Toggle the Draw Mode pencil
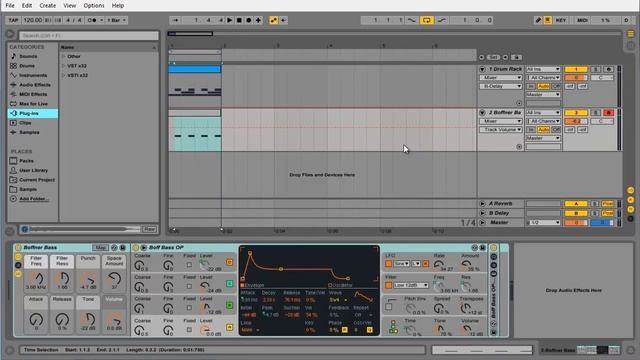 coord(538,20)
